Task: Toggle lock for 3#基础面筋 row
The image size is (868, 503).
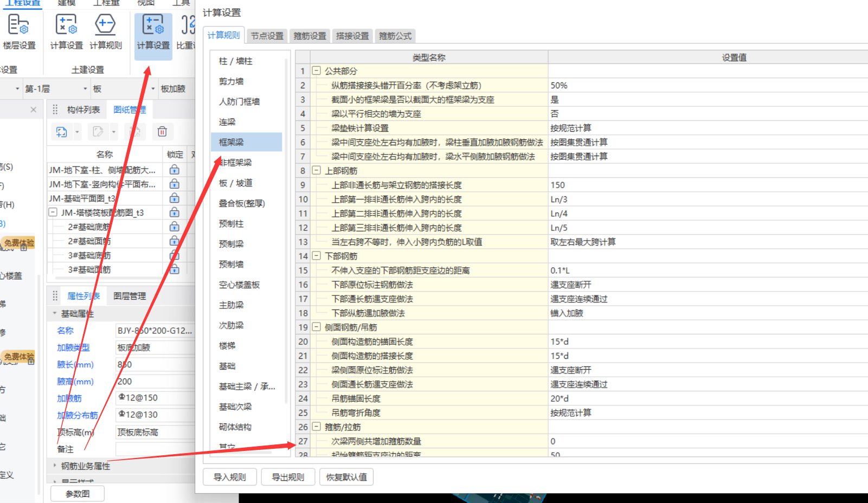Action: (175, 269)
